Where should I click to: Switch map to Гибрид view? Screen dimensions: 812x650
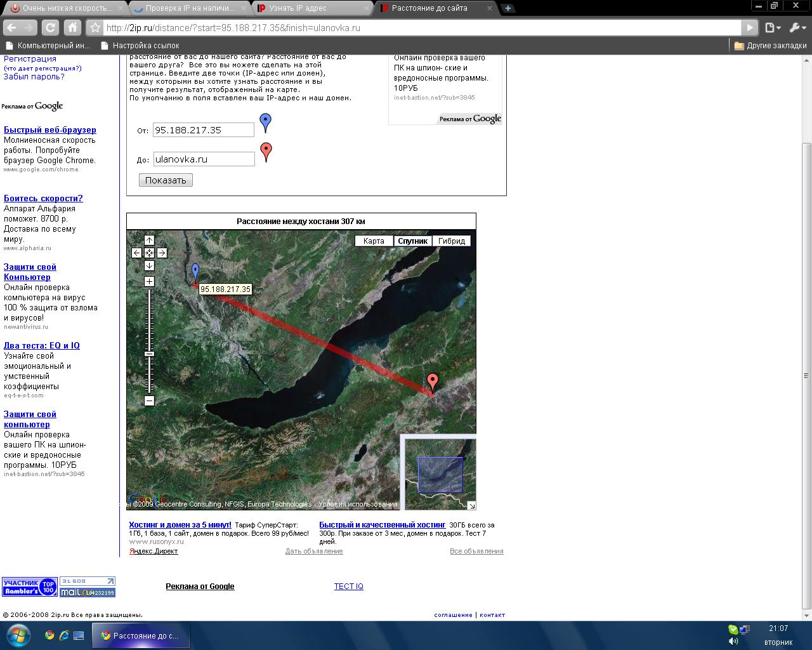coord(452,241)
